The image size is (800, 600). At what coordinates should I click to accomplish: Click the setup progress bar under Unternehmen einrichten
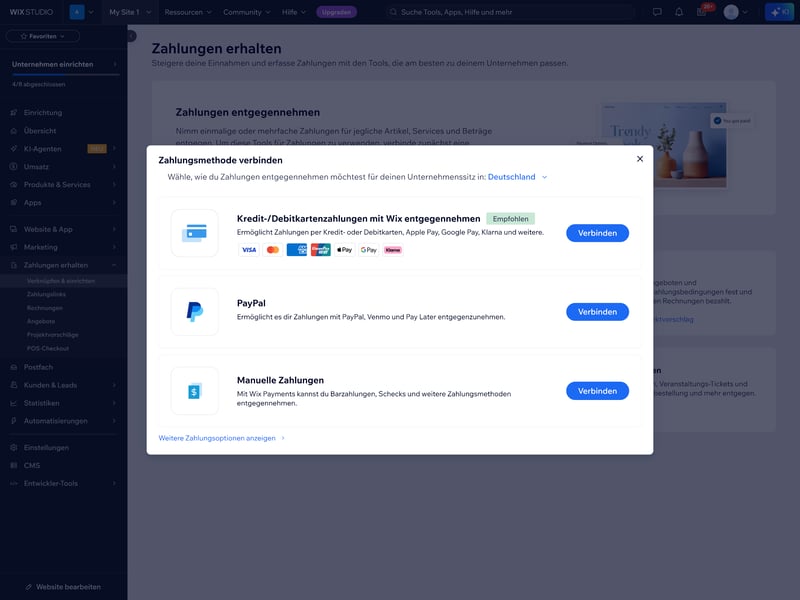tap(63, 77)
